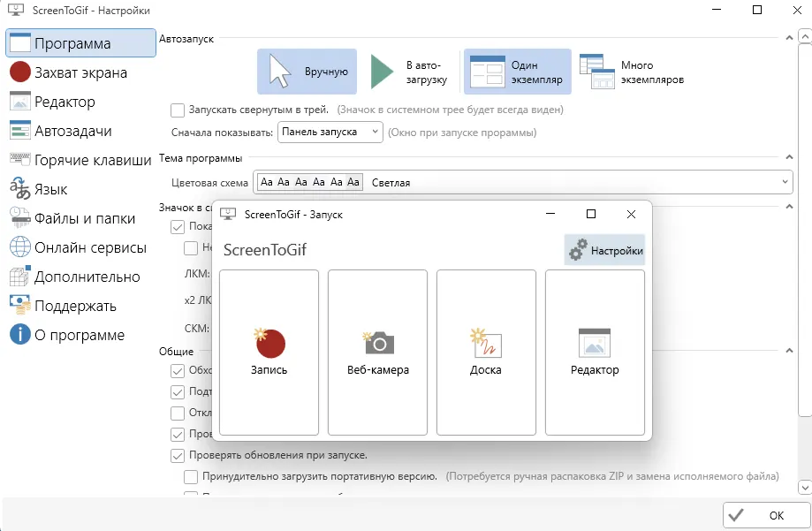The image size is (812, 531).
Task: Open the Редактор from the launch window
Action: point(595,353)
